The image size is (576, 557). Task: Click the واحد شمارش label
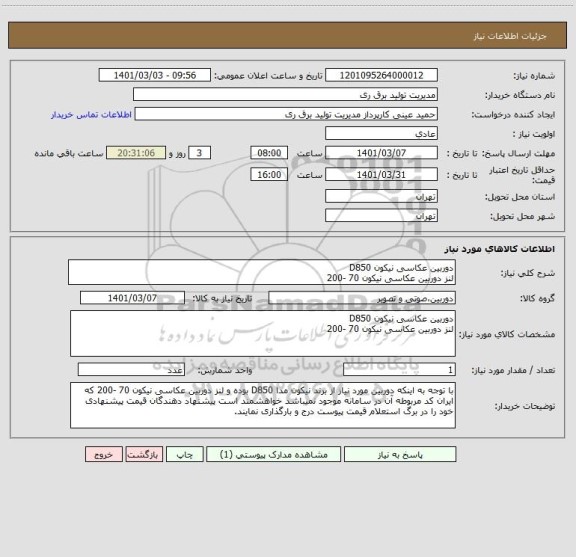tap(225, 370)
